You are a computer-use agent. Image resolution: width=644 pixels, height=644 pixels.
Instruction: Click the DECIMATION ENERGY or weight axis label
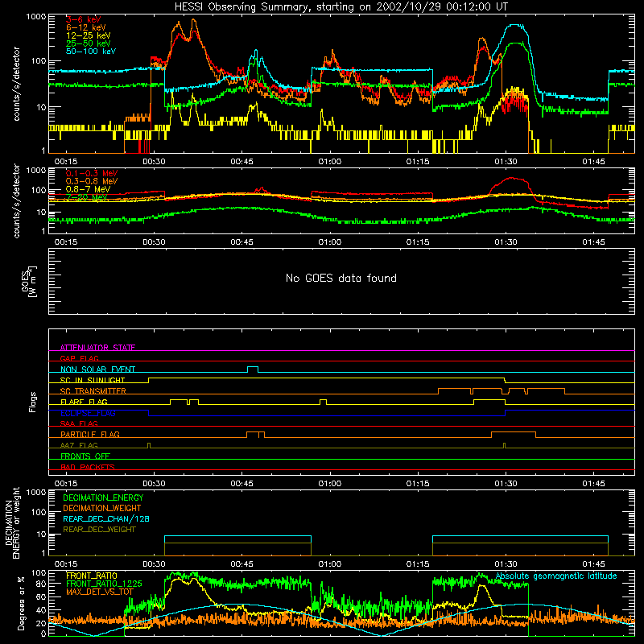[13, 522]
